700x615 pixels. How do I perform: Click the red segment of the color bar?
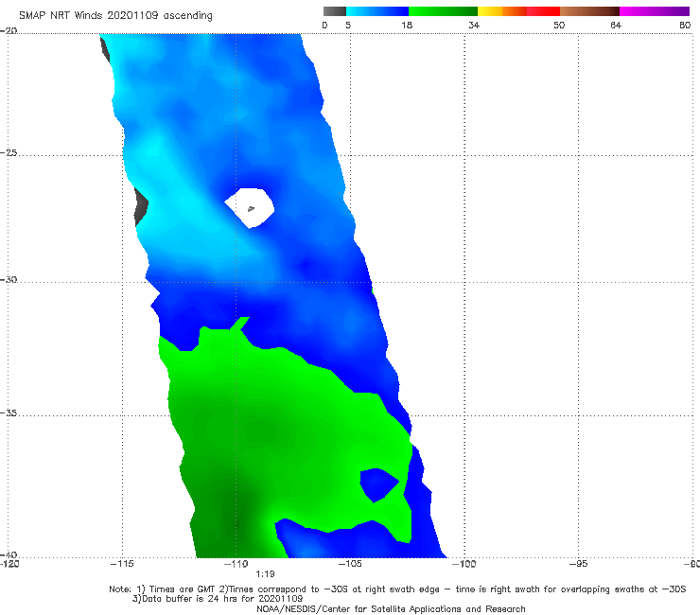[543, 11]
